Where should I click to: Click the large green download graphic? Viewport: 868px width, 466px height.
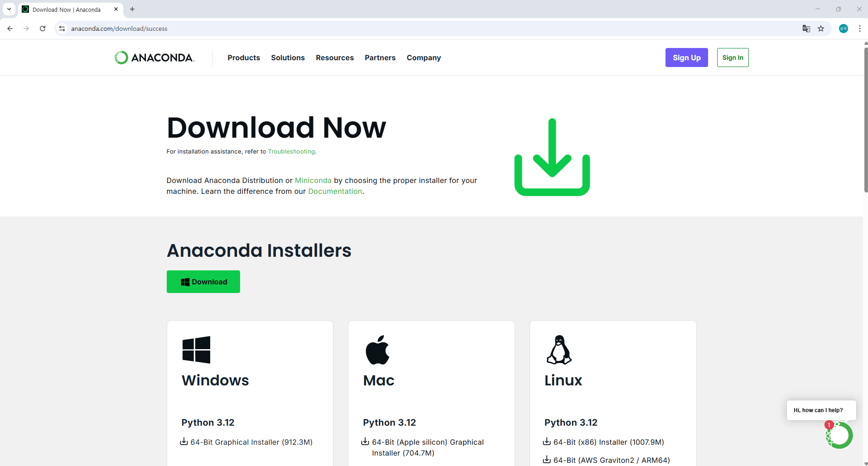click(x=552, y=157)
